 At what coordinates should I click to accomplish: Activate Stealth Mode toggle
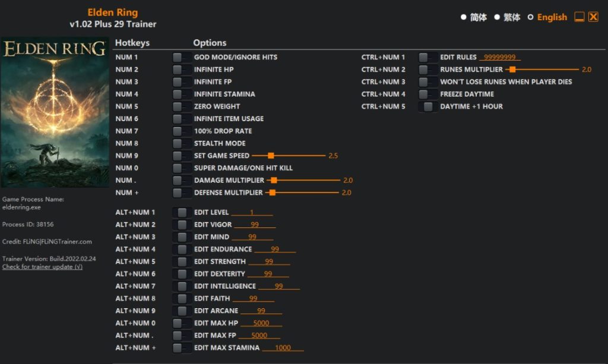point(182,144)
